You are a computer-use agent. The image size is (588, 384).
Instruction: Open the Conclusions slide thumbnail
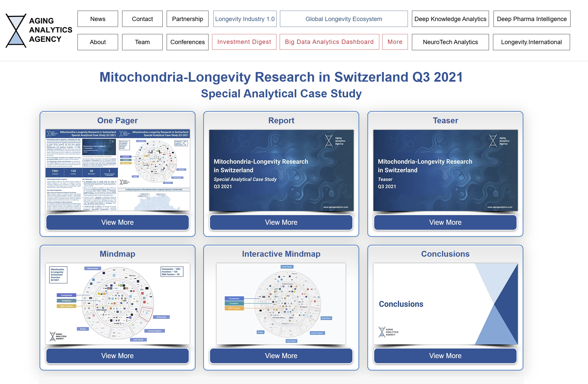[x=445, y=304]
